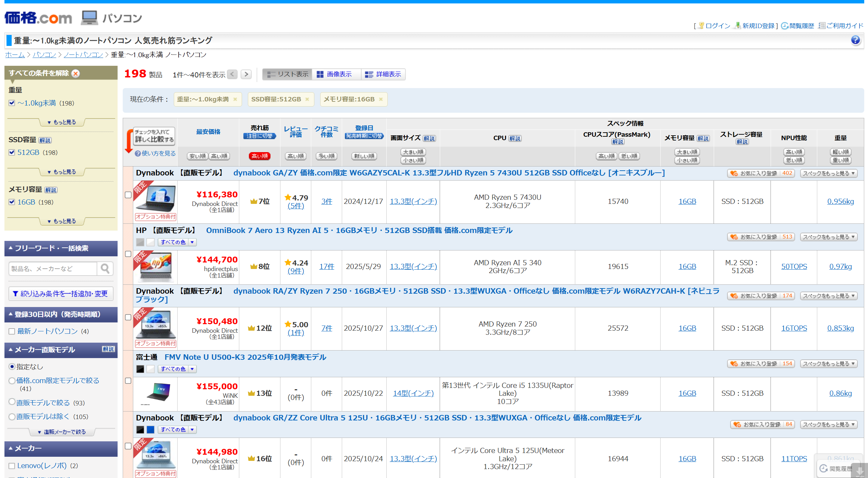Clear all conditions with the X icon

(76, 73)
